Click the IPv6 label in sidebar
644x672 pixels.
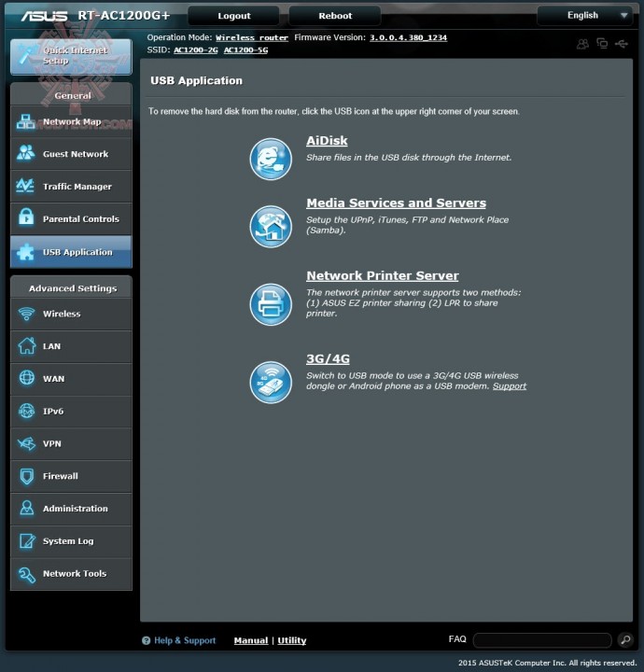53,412
